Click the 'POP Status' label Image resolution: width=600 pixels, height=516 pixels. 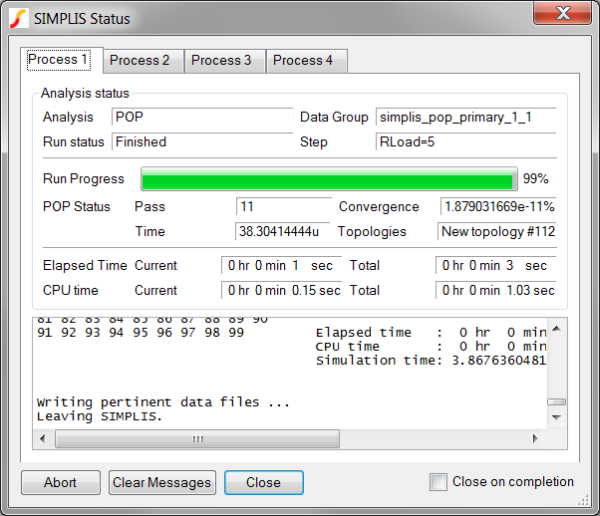pos(77,207)
